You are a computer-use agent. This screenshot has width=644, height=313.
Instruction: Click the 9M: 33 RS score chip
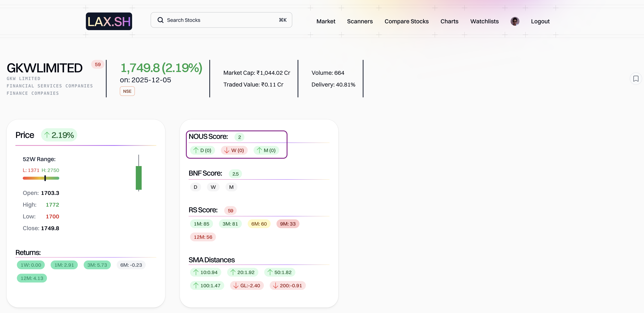pos(288,224)
